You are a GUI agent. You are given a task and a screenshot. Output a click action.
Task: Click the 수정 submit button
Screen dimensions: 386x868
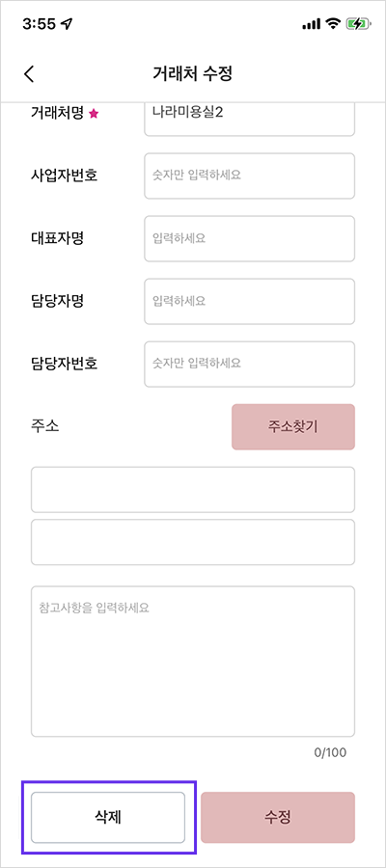click(x=278, y=817)
